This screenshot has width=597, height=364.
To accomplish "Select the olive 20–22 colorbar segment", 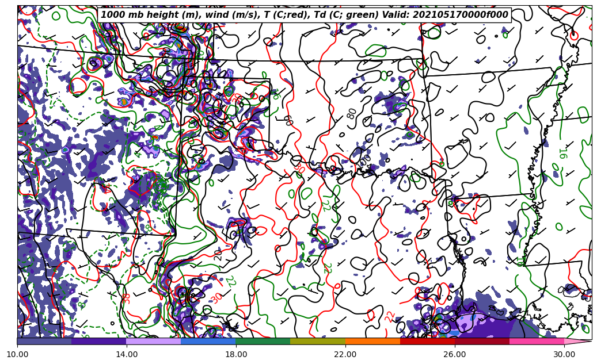I will pyautogui.click(x=318, y=341).
